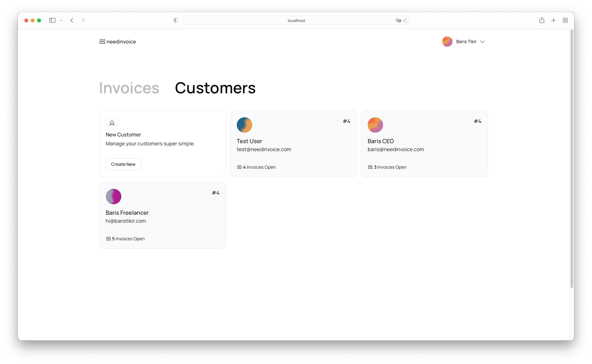Show the tab overview grid icon
592x364 pixels.
tap(565, 20)
